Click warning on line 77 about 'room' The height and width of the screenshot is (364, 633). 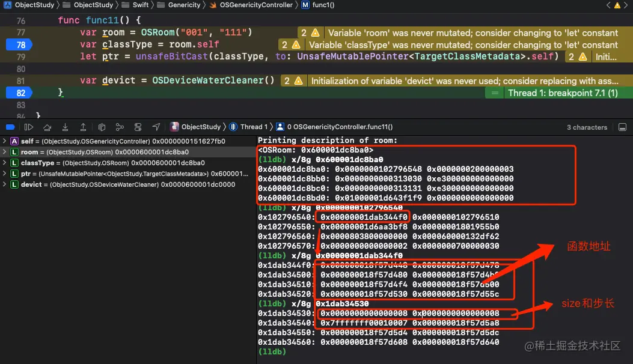tap(465, 32)
